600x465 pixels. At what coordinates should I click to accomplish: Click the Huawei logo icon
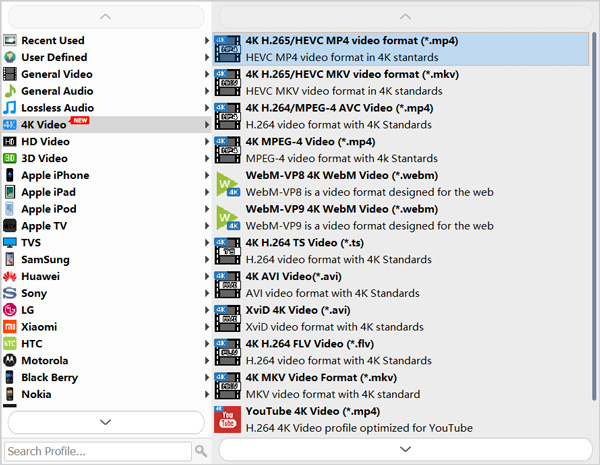[10, 276]
